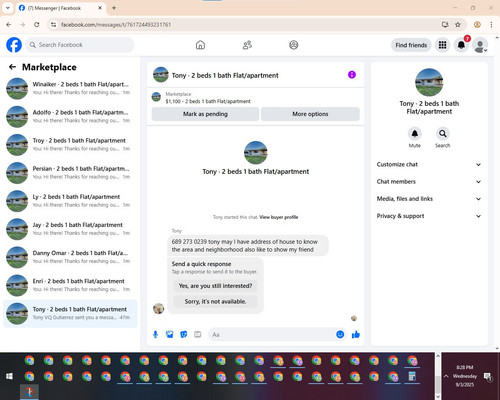This screenshot has width=500, height=400.
Task: Click the listing thumbnail in right panel
Action: tap(429, 82)
